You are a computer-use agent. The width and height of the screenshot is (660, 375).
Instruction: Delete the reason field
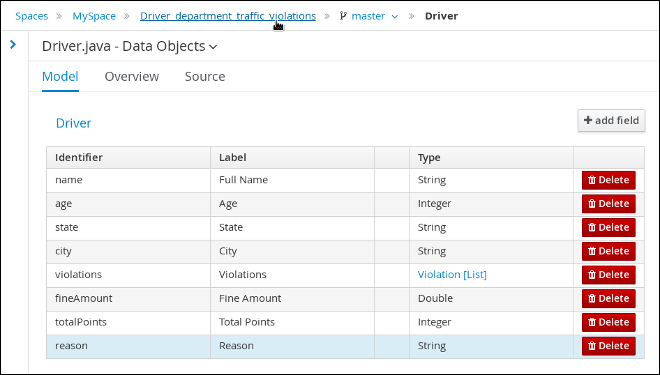coord(609,346)
